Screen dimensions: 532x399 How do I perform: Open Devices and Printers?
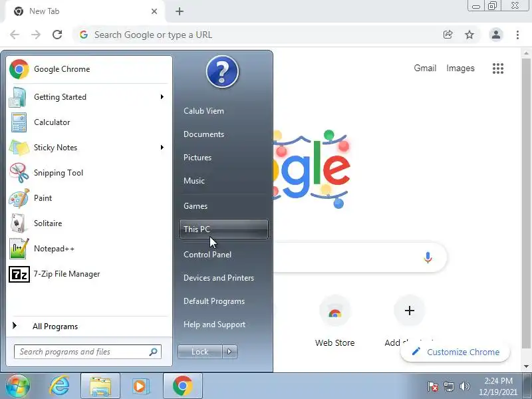tap(219, 278)
